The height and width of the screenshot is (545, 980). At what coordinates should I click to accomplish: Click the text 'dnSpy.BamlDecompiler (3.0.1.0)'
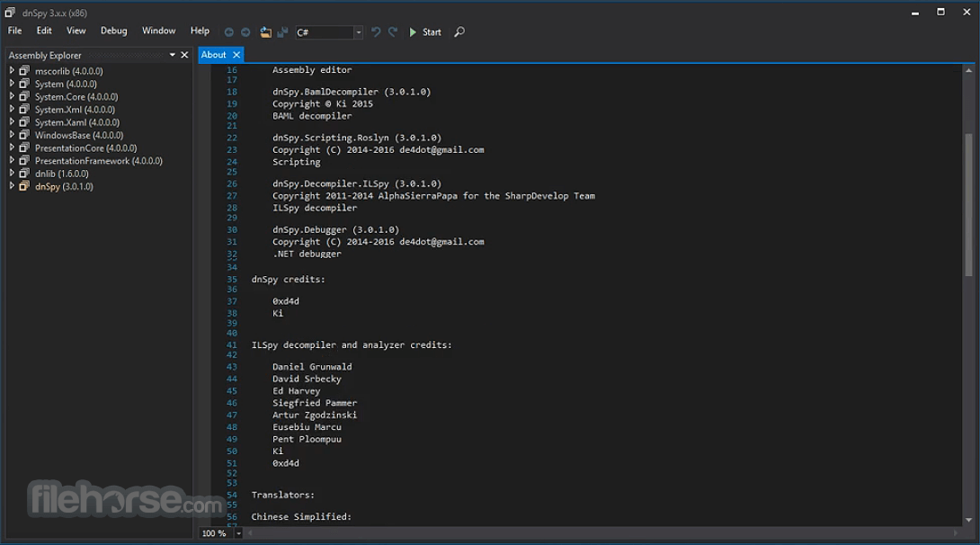click(352, 92)
